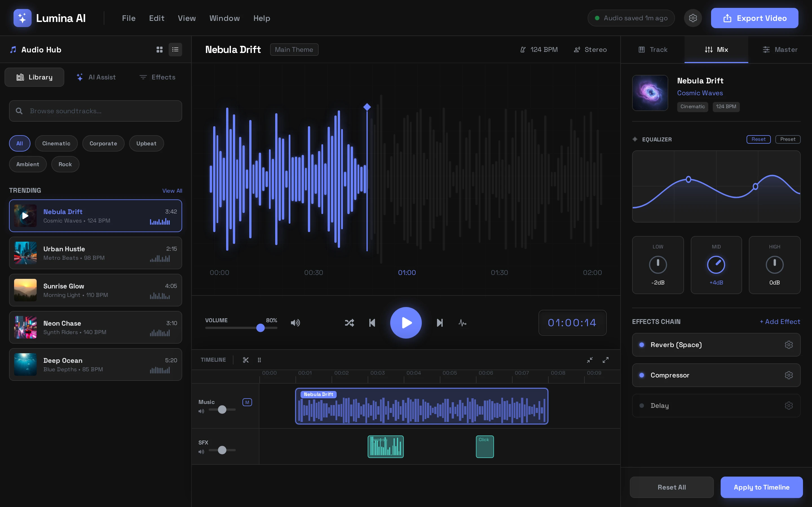Open the Window menu
The width and height of the screenshot is (812, 507).
tap(224, 18)
